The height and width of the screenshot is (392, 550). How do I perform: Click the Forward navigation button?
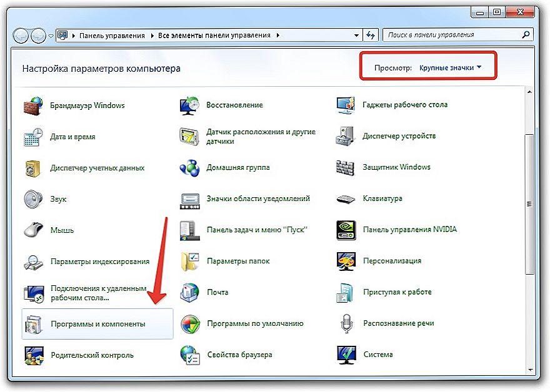pos(38,36)
